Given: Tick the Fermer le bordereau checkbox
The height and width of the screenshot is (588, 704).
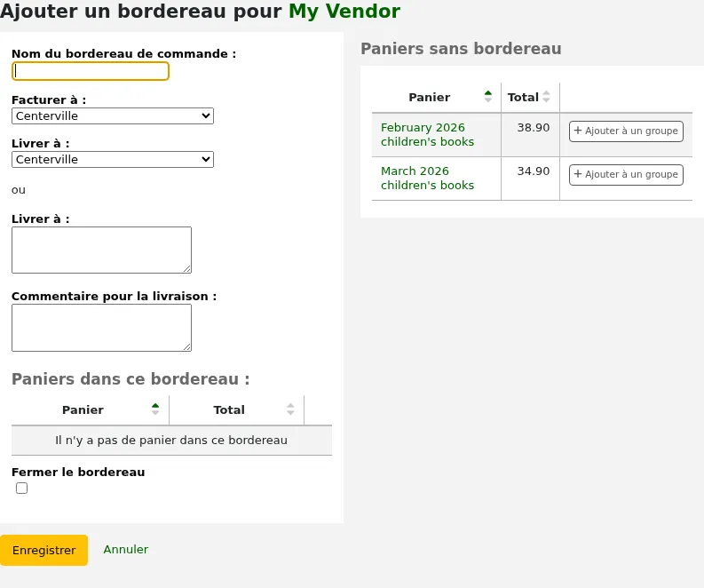Looking at the screenshot, I should (21, 488).
